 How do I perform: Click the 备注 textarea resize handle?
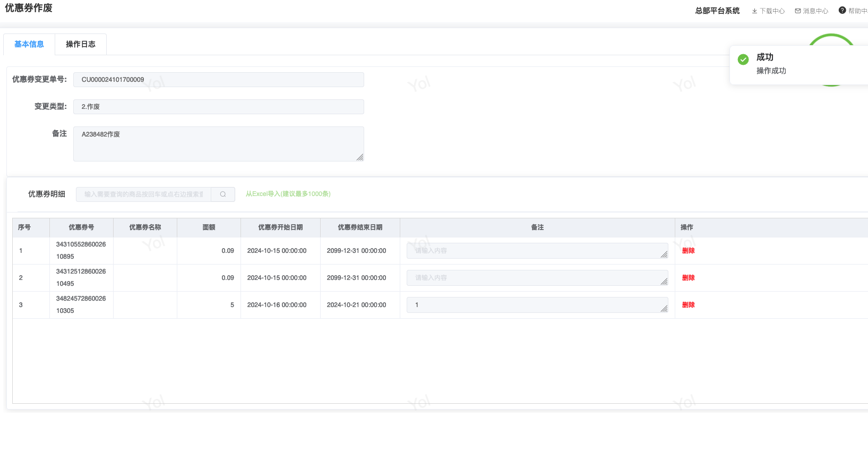360,157
